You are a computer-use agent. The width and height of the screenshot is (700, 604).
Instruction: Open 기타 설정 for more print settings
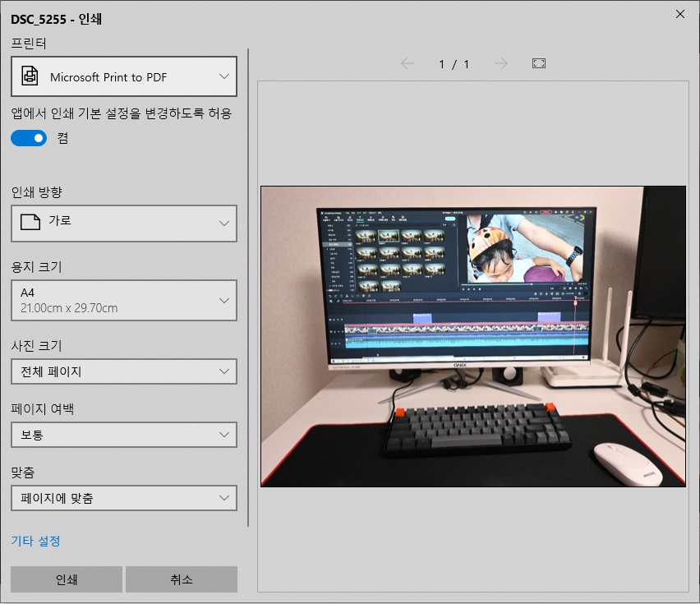pos(35,542)
